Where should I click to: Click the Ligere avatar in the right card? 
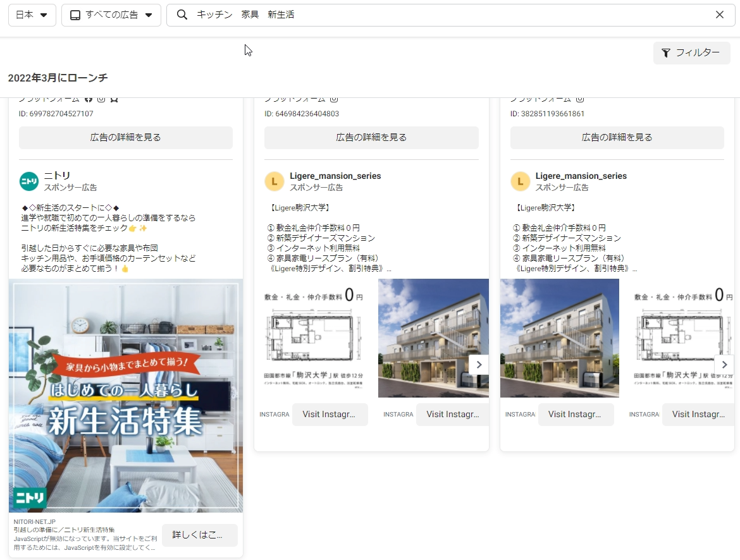tap(520, 181)
